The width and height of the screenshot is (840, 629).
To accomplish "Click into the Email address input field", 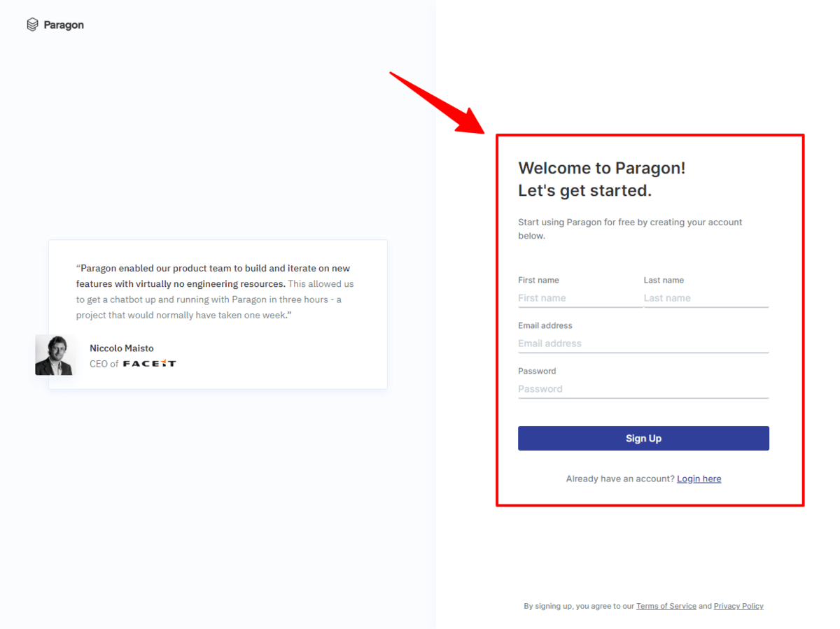I will (643, 344).
